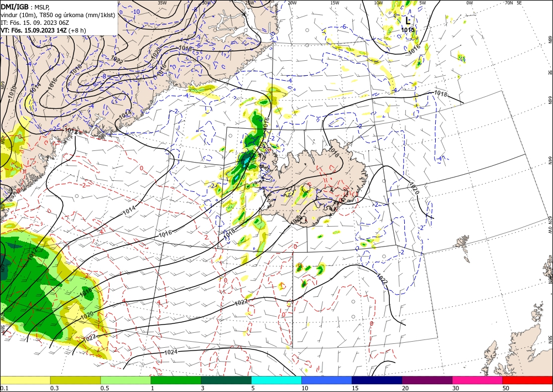The height and width of the screenshot is (392, 553).
Task: Click the '0W' longitude label at top
Action: point(469,3)
